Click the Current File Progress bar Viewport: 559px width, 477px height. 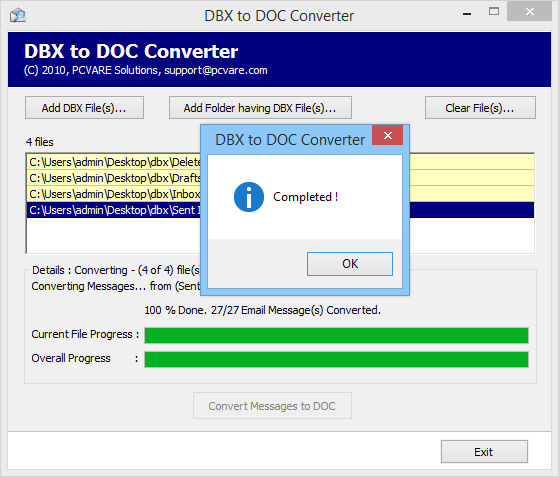336,335
